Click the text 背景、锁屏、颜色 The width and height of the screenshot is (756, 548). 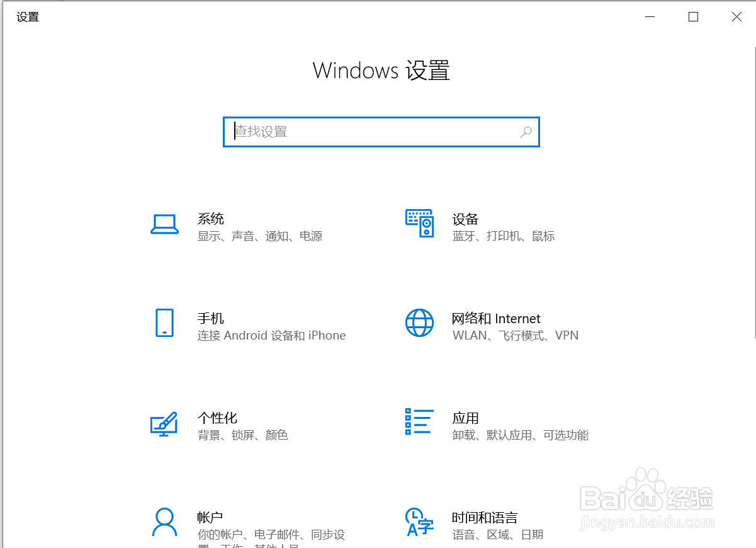[x=243, y=435]
